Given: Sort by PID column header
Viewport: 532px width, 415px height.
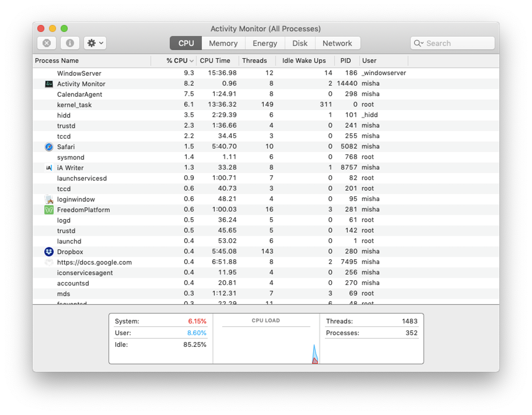Looking at the screenshot, I should pos(347,61).
